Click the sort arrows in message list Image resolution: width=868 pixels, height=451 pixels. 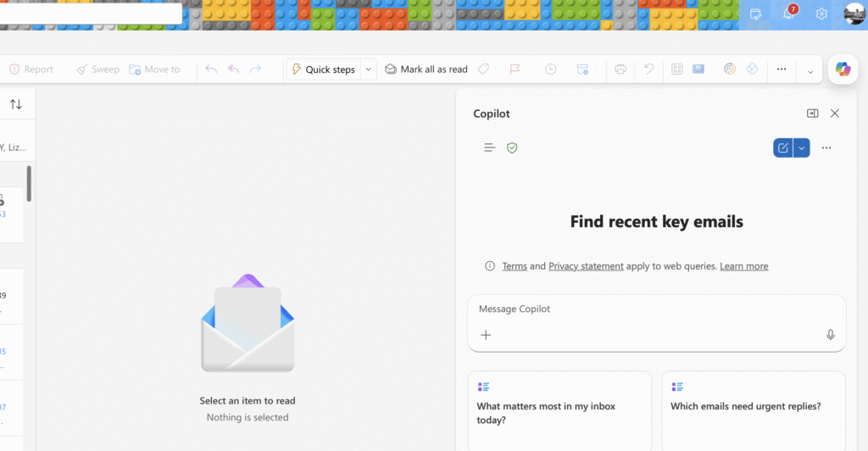pyautogui.click(x=16, y=104)
